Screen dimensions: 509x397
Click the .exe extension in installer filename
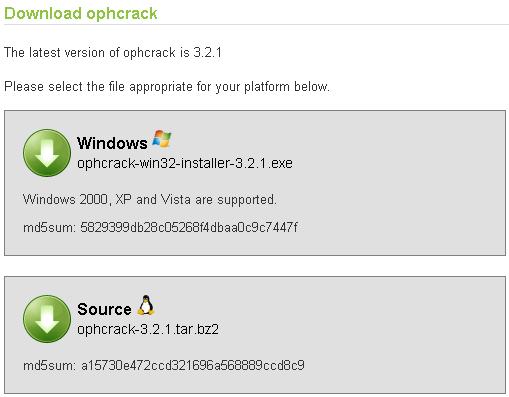tap(280, 163)
